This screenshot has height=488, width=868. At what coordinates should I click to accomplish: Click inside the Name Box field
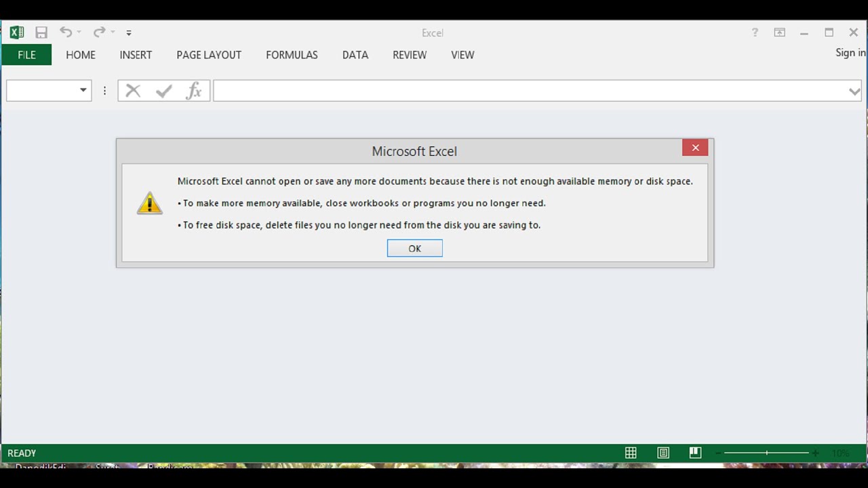[41, 91]
